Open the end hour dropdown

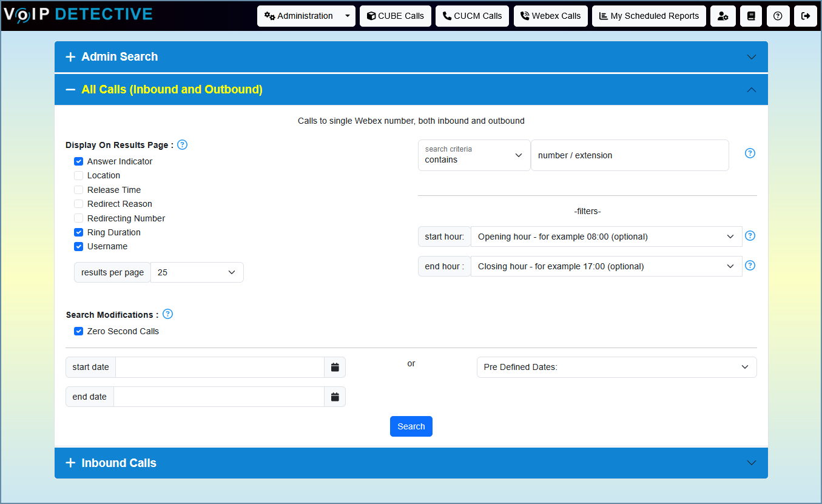[x=606, y=266]
